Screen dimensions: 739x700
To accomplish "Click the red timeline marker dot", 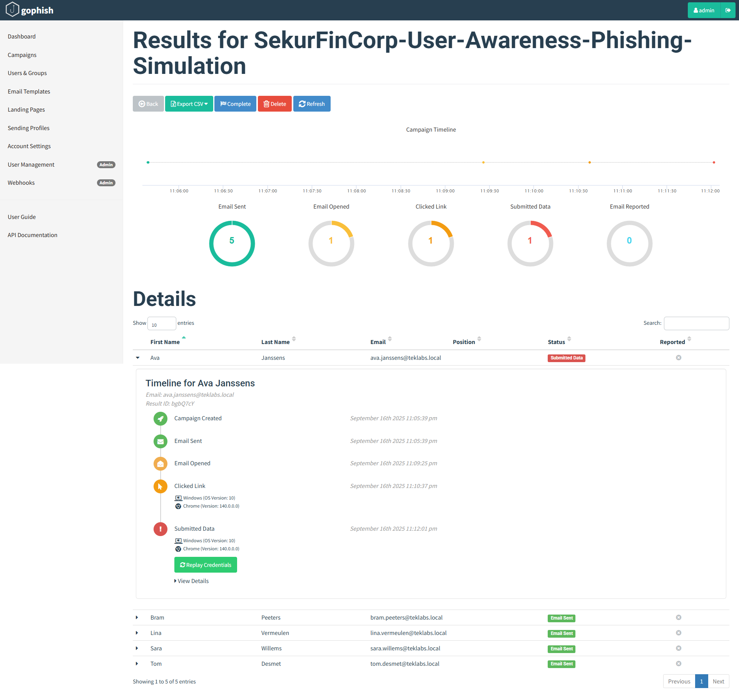I will 714,162.
